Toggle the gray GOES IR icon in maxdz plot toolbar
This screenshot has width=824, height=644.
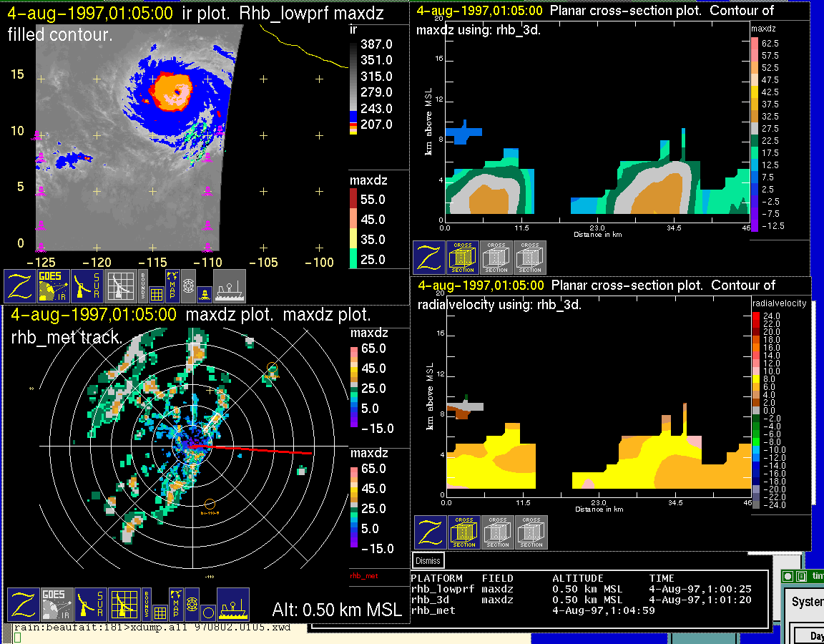pyautogui.click(x=57, y=605)
